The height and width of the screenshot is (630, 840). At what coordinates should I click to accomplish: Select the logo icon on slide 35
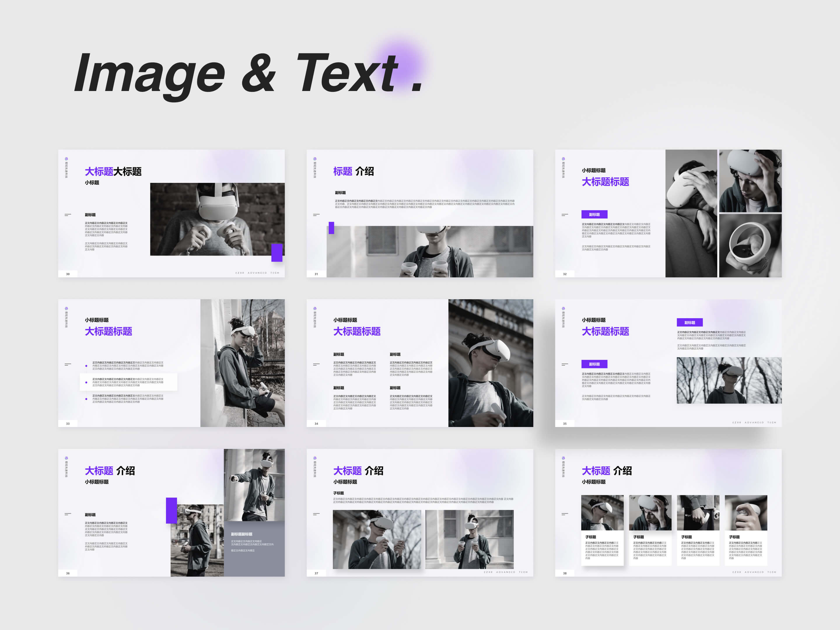tap(563, 309)
